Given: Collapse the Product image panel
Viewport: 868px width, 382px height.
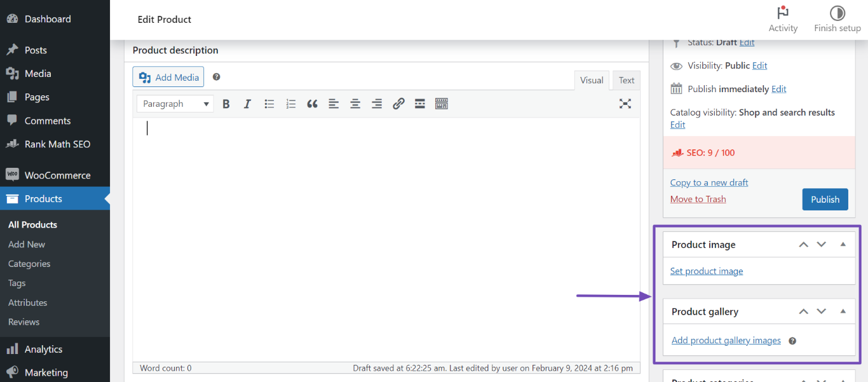Looking at the screenshot, I should coord(843,244).
